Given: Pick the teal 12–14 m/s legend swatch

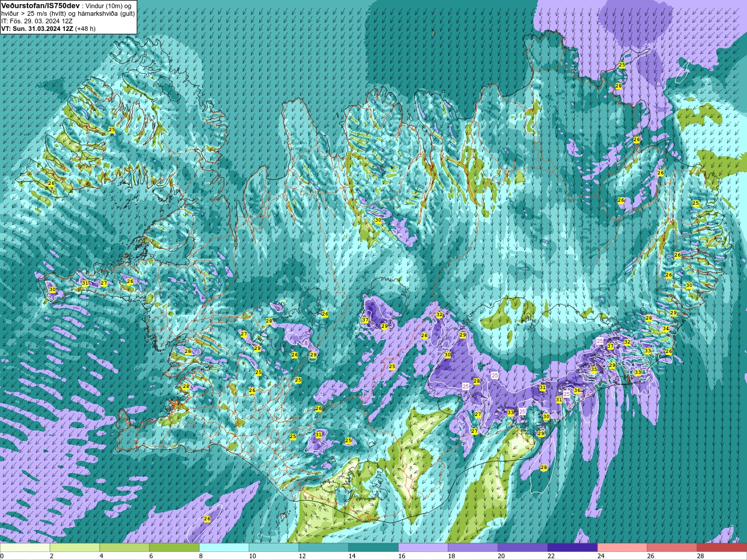Looking at the screenshot, I should point(324,548).
